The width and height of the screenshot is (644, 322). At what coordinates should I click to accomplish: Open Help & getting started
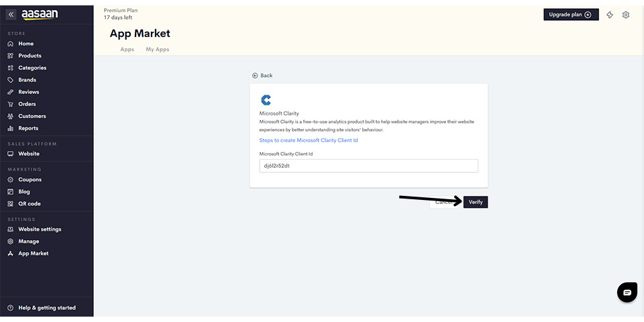pyautogui.click(x=46, y=308)
